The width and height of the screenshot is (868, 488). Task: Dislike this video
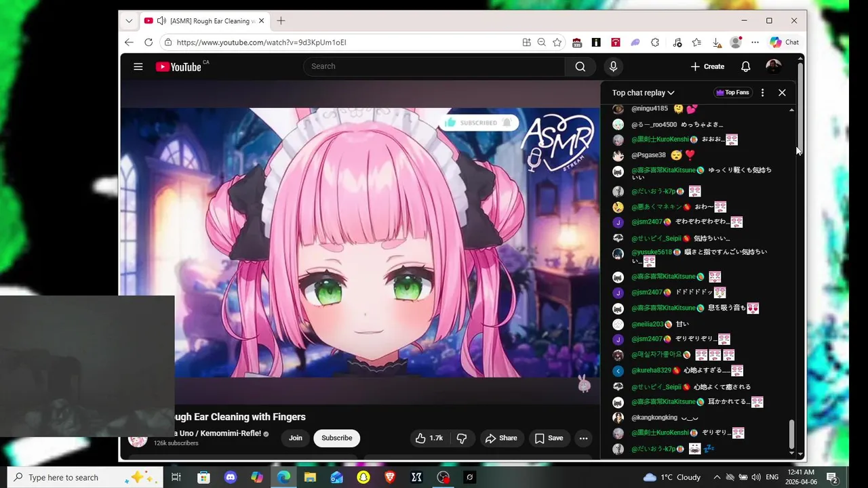[x=462, y=438]
